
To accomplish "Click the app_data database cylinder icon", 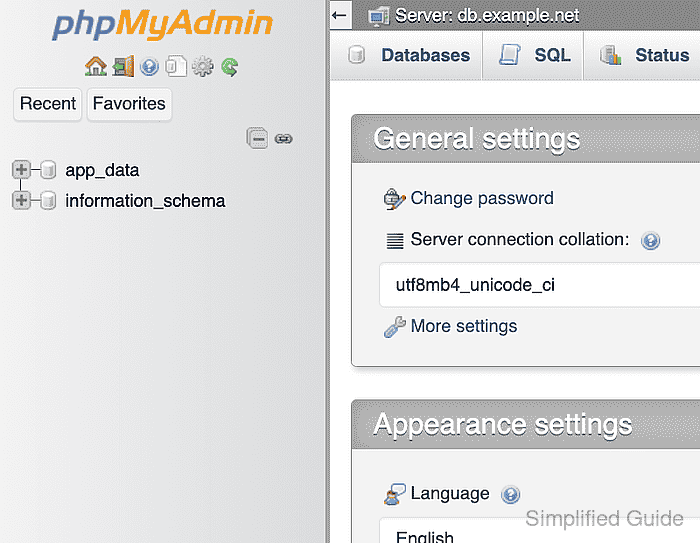I will (48, 170).
